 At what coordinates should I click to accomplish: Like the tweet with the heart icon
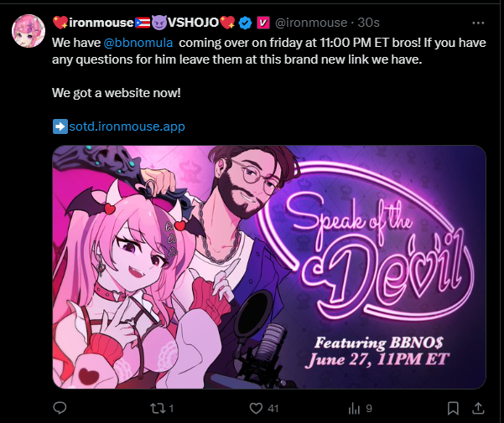[256, 408]
